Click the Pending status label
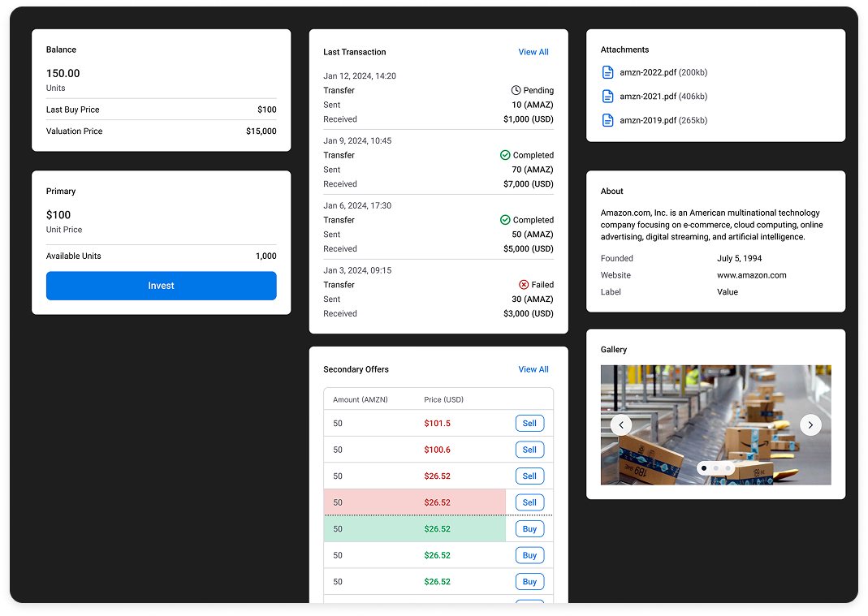 pos(538,90)
